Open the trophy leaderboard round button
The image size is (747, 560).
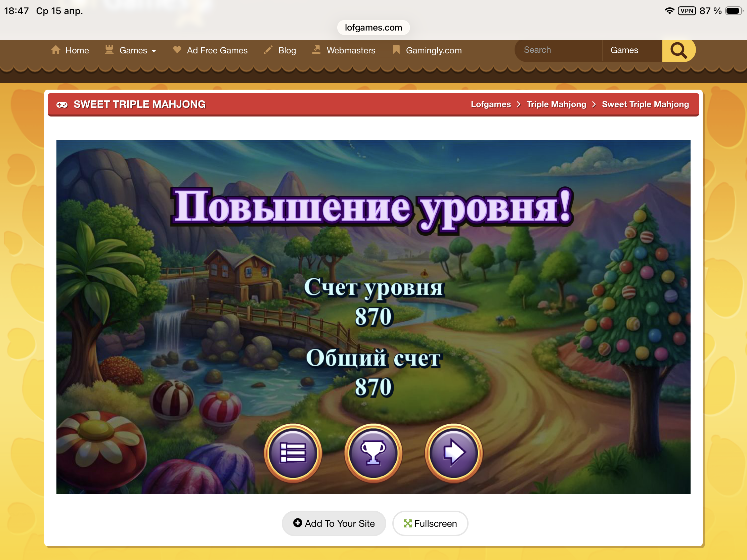tap(373, 453)
